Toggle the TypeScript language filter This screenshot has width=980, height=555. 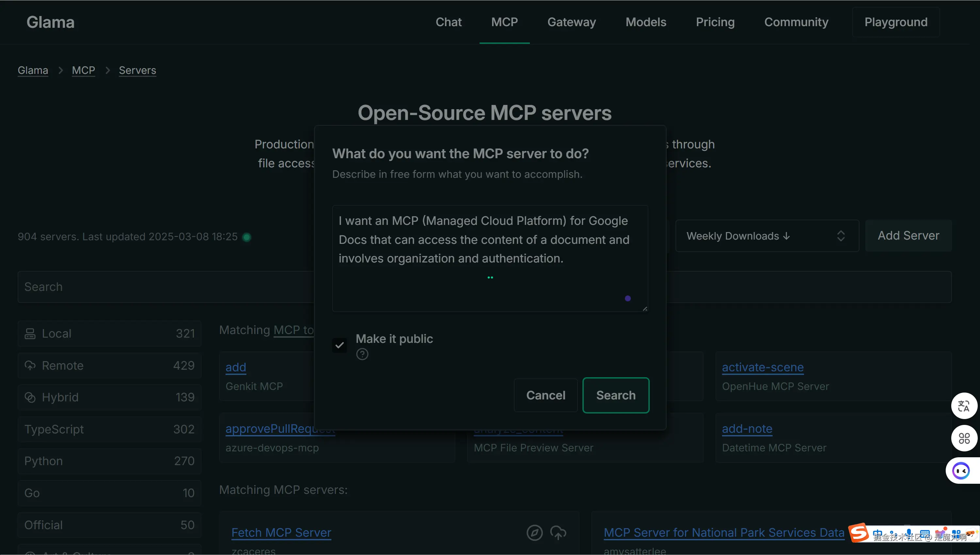pyautogui.click(x=109, y=429)
